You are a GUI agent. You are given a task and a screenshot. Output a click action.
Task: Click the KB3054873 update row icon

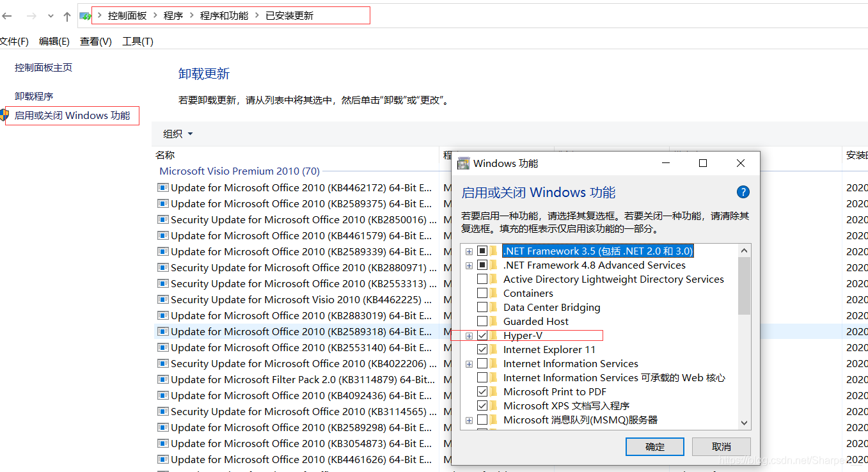(163, 443)
